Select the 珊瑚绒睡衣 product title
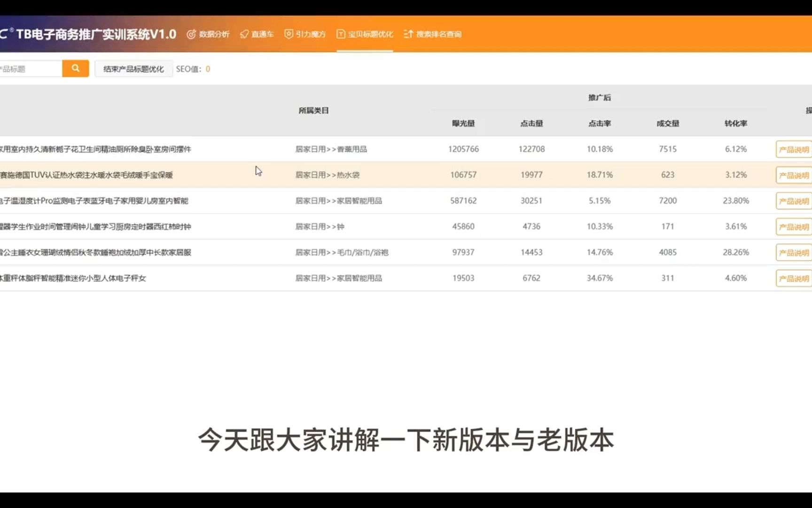 [x=95, y=253]
